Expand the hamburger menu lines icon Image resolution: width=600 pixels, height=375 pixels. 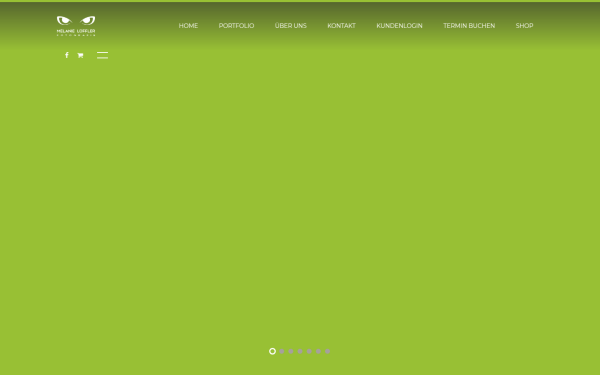(102, 55)
